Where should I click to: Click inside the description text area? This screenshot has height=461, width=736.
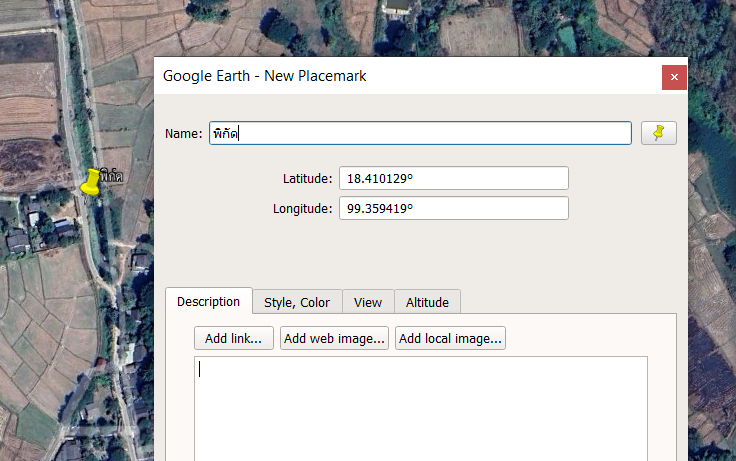tap(420, 410)
